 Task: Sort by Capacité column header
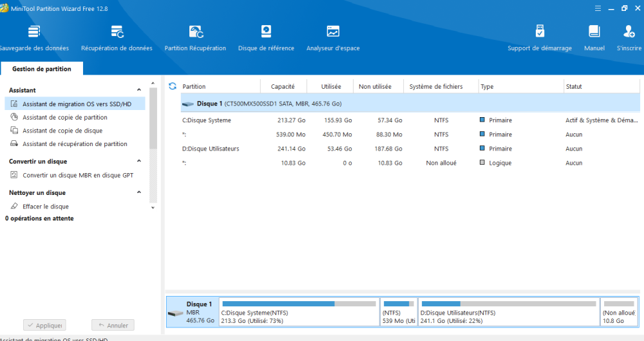tap(283, 86)
